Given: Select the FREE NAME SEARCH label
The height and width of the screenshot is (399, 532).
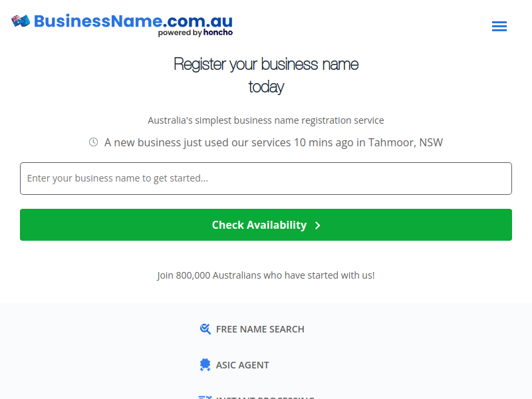Looking at the screenshot, I should (x=260, y=329).
